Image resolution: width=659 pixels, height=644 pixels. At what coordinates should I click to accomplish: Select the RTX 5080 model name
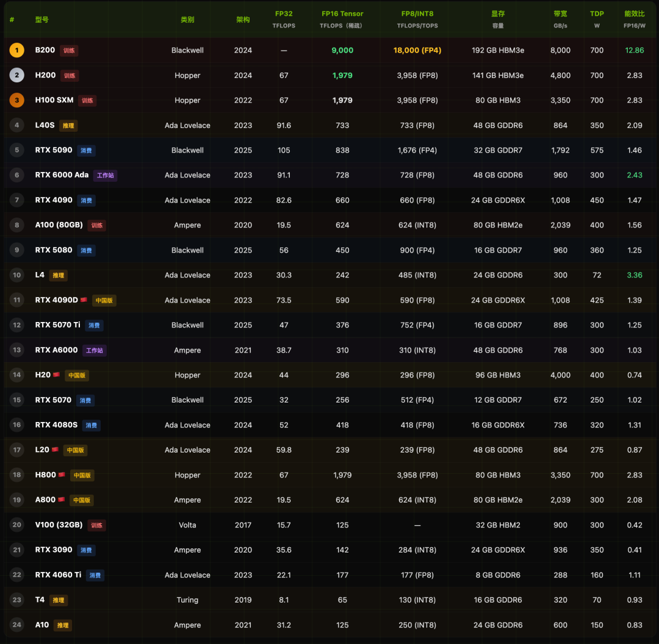click(54, 250)
